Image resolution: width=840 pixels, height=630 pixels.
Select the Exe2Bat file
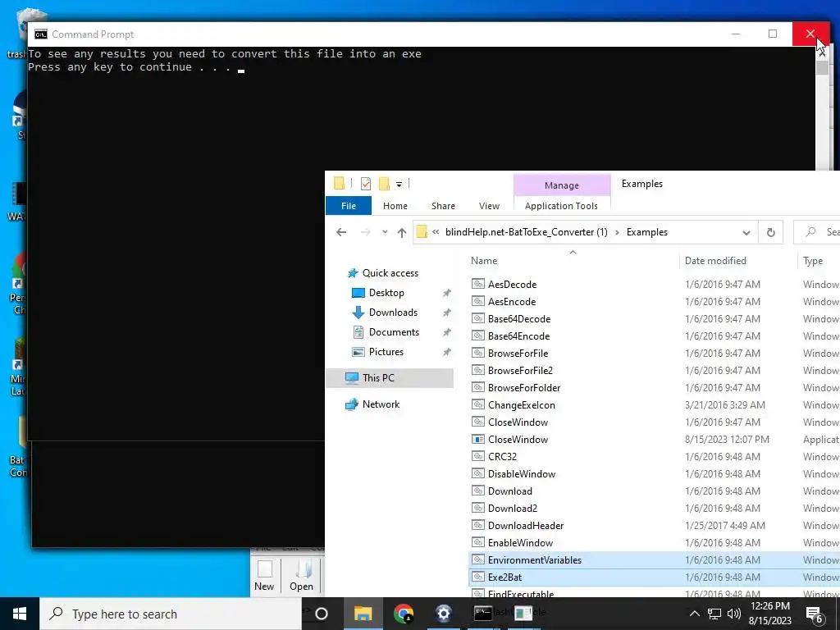coord(504,577)
